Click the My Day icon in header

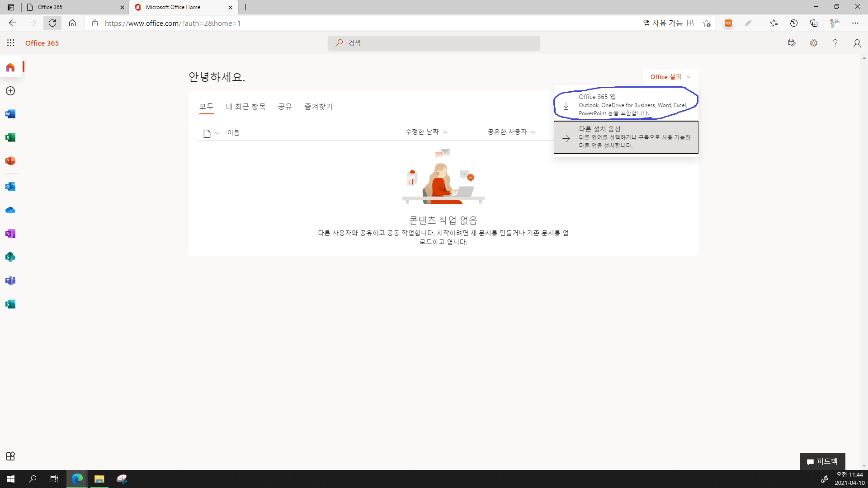pyautogui.click(x=792, y=43)
